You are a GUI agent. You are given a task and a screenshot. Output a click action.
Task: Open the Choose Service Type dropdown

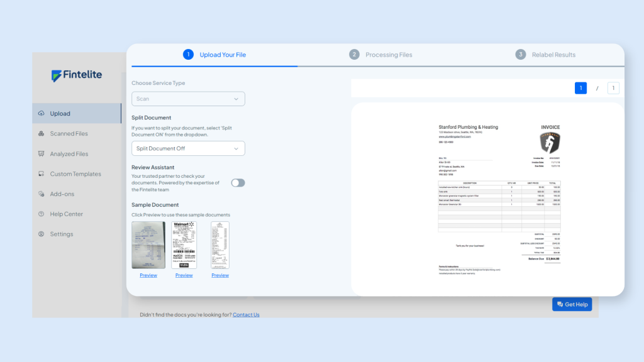tap(188, 99)
